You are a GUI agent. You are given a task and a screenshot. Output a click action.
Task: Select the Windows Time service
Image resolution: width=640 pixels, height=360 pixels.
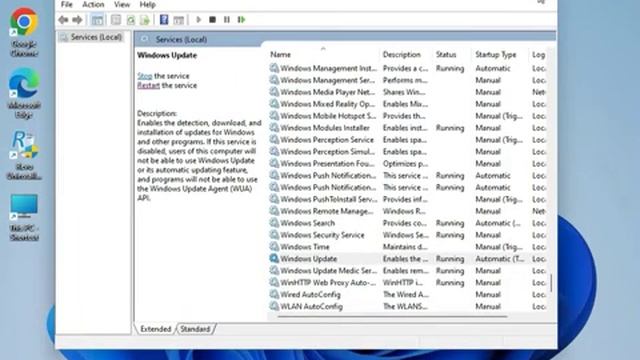tap(407, 247)
